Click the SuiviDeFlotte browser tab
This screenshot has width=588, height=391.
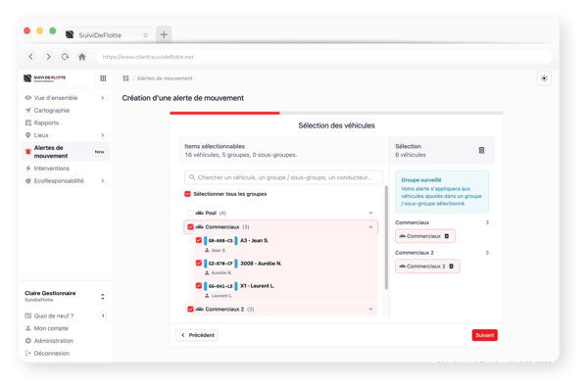point(108,35)
